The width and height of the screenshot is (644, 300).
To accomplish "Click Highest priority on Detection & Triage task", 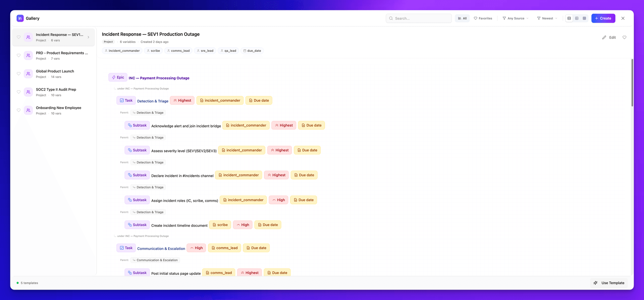I will 182,100.
